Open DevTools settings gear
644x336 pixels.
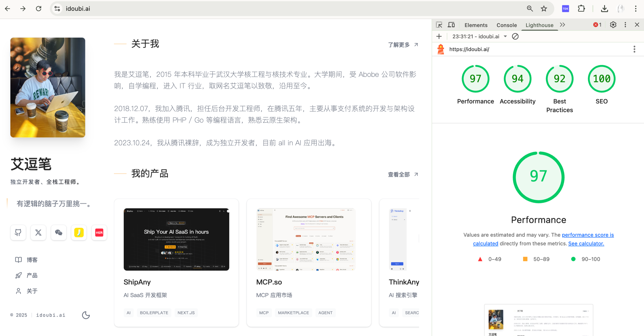click(613, 25)
